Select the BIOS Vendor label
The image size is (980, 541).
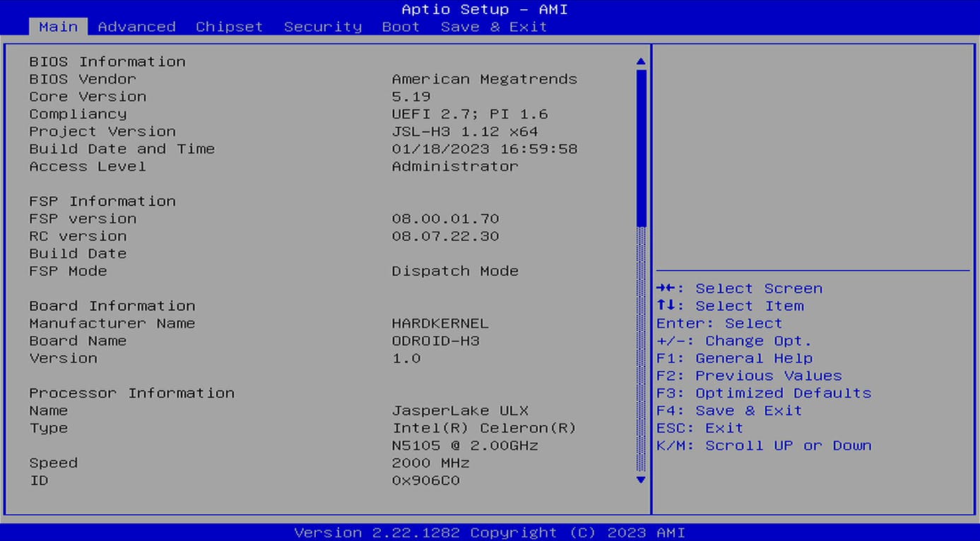pyautogui.click(x=83, y=79)
